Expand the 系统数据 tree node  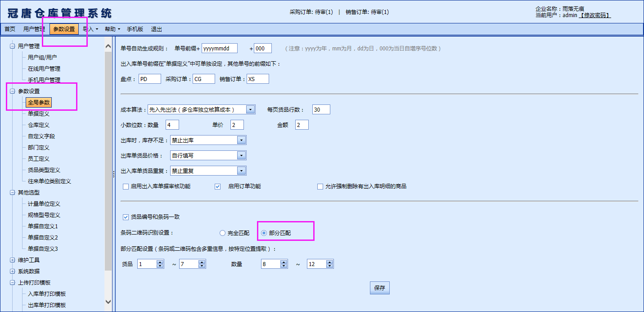[12, 271]
